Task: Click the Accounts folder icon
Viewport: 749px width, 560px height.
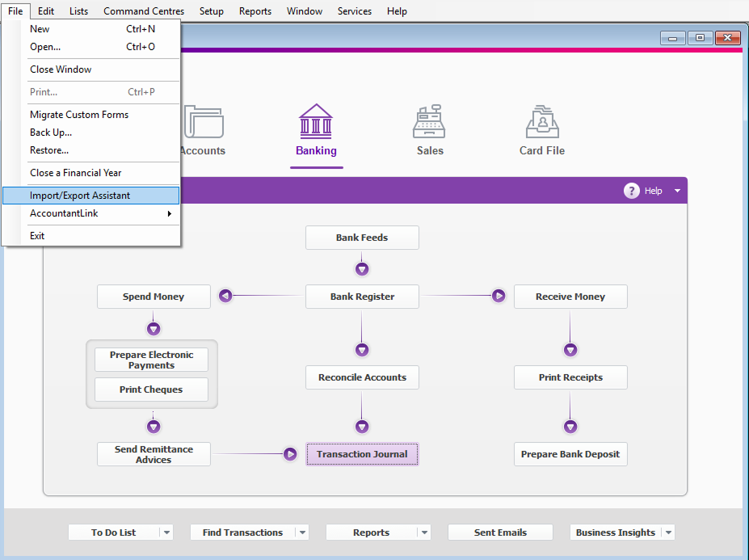Action: pos(204,123)
